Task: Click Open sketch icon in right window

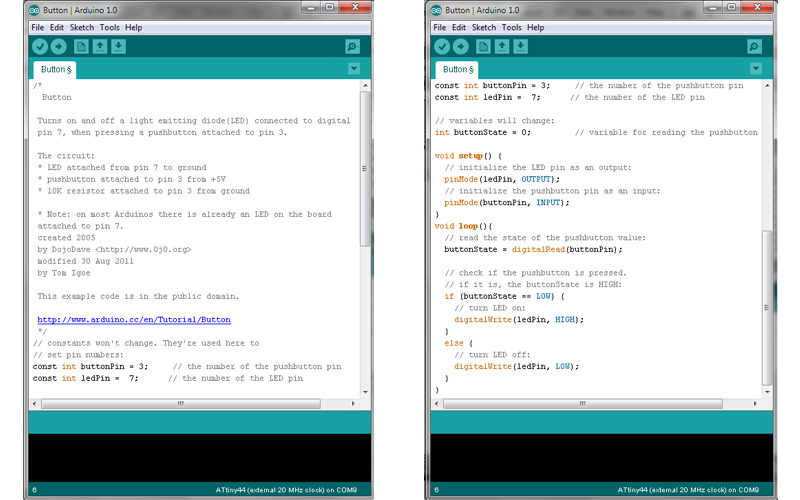Action: pyautogui.click(x=502, y=46)
